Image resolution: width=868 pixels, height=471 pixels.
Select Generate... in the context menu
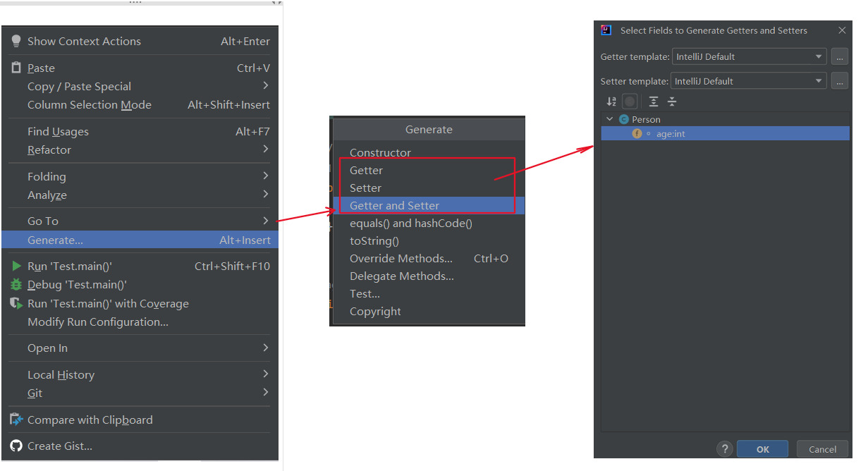coord(140,240)
